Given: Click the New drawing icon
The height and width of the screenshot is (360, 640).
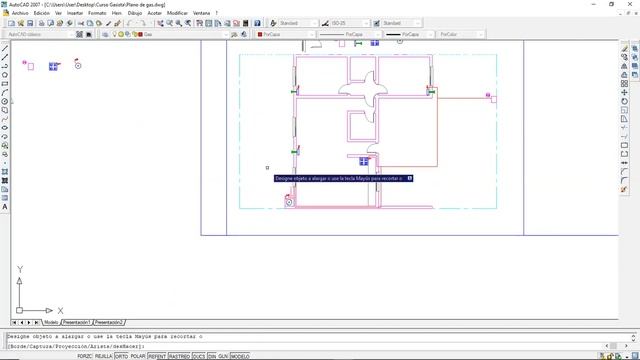Looking at the screenshot, I should pyautogui.click(x=11, y=23).
